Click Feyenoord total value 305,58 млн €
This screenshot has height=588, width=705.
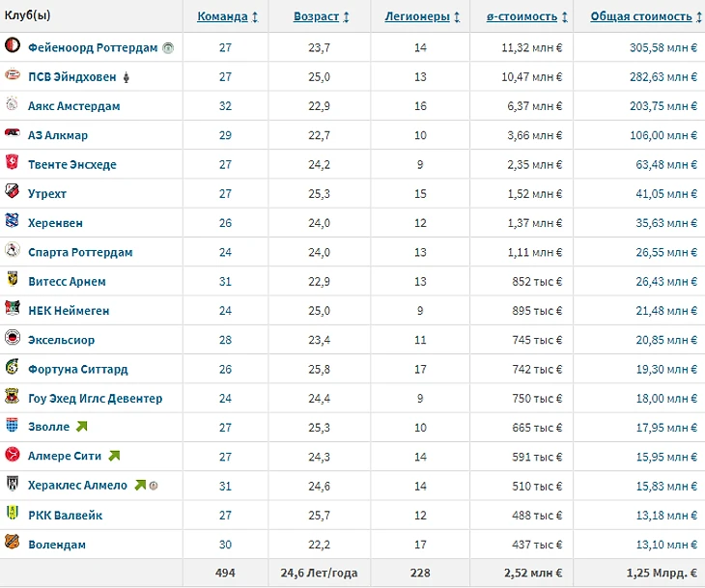(x=663, y=47)
